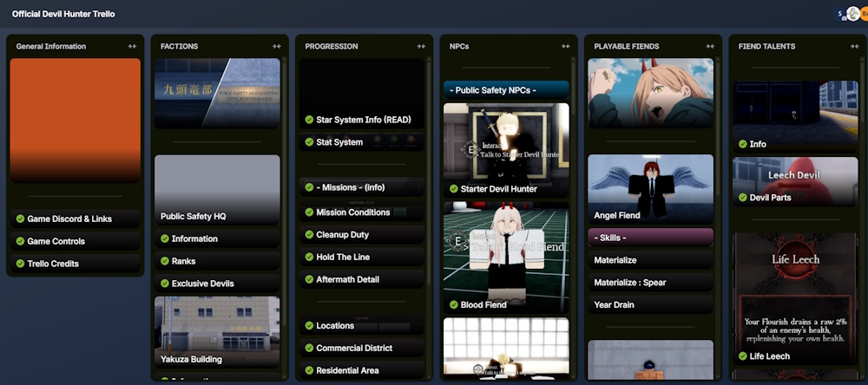Screen dimensions: 868x385
Task: Open the '- Skills -' header card
Action: tap(650, 238)
